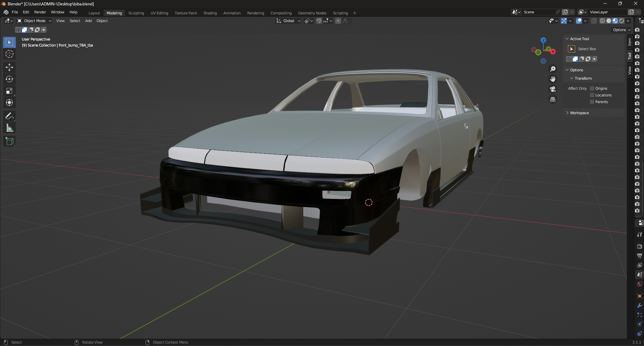Switch to Rendered viewport shading
The height and width of the screenshot is (346, 644).
[x=622, y=21]
